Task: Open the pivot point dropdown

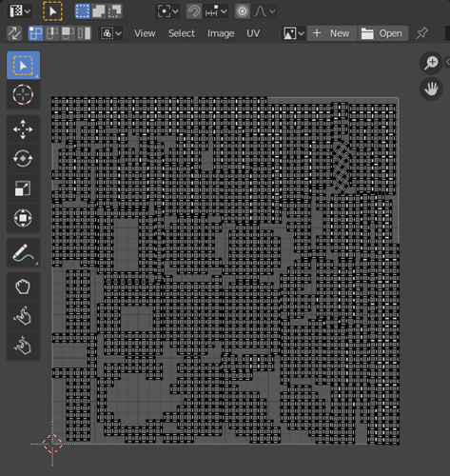Action: [167, 11]
